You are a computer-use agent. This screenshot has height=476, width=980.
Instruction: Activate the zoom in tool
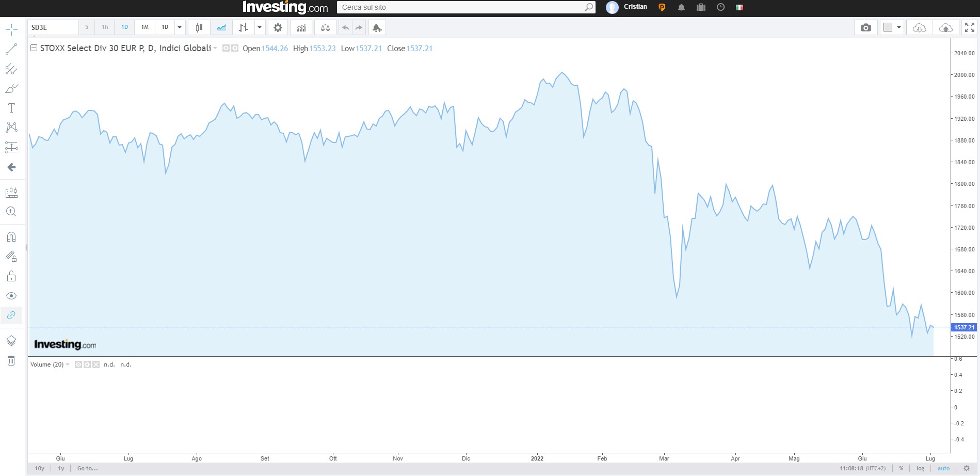[11, 212]
